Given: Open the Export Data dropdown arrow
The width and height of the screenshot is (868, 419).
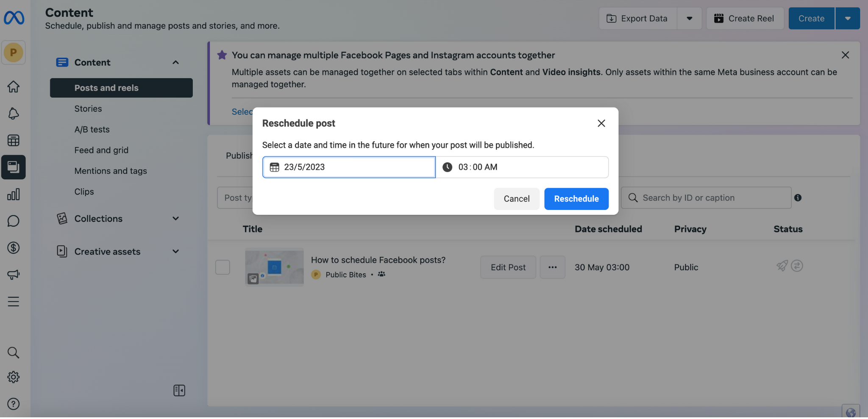Looking at the screenshot, I should point(689,18).
